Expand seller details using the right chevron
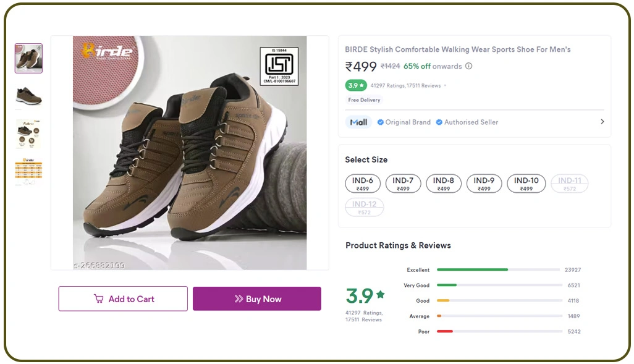The image size is (634, 364). (602, 122)
